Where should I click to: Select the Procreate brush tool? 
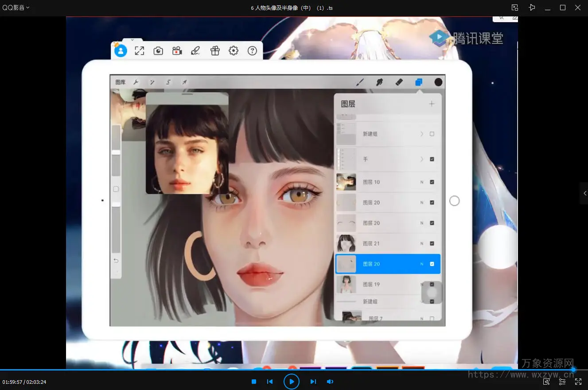pos(360,82)
